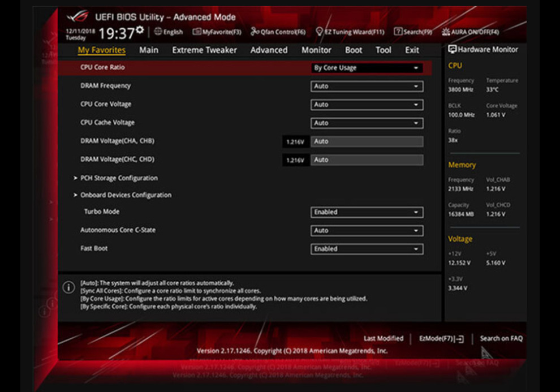Select the Turbo Mode label
560x392 pixels.
tap(102, 212)
